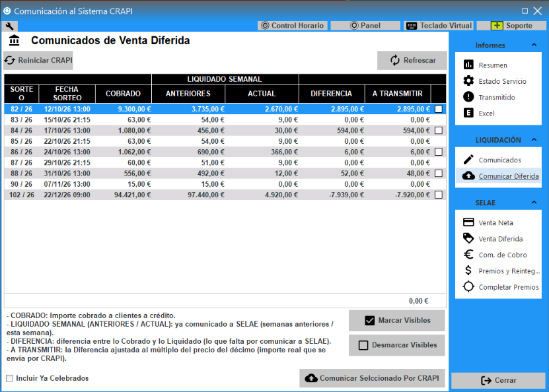Open Comunicados under Liquidación
The image size is (549, 392).
pos(499,160)
